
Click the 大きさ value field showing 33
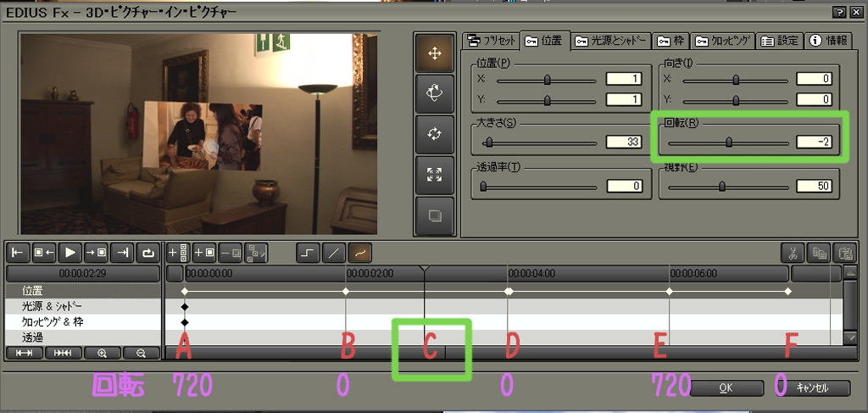pyautogui.click(x=624, y=142)
